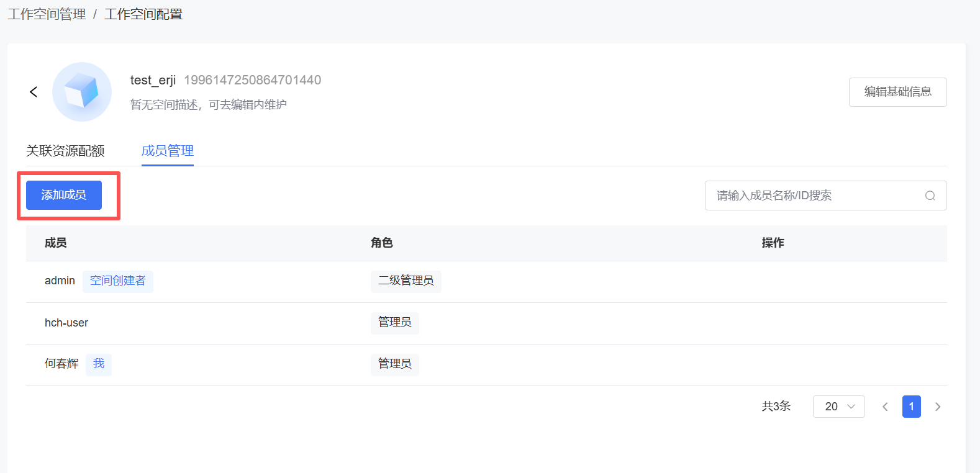980x473 pixels.
Task: Click 编辑基础信息 button
Action: [x=897, y=92]
